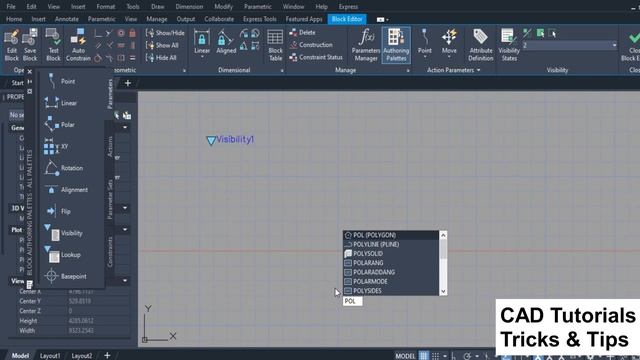
Task: Choose the Polar parameter in palette
Action: (60, 124)
